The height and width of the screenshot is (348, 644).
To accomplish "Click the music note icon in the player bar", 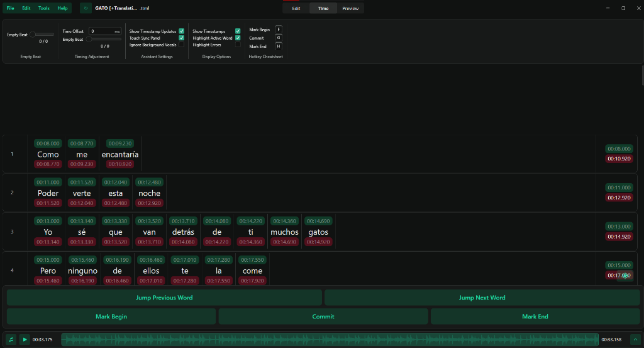I will [x=11, y=339].
